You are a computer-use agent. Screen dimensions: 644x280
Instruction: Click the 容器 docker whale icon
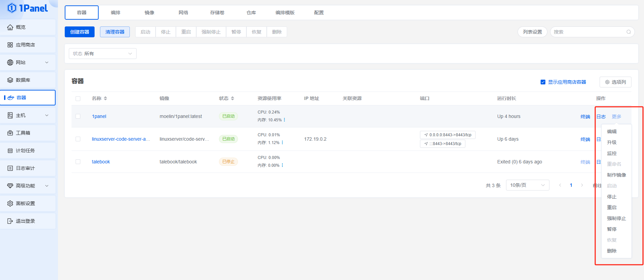click(11, 98)
